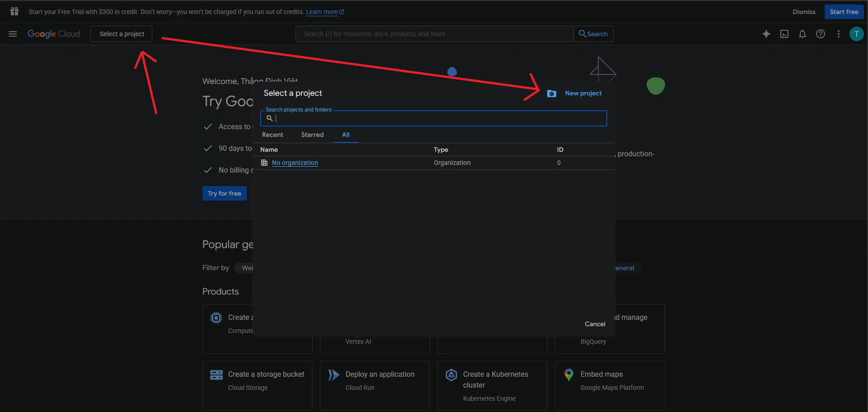The height and width of the screenshot is (412, 868).
Task: Click the top bar Search button
Action: (593, 34)
